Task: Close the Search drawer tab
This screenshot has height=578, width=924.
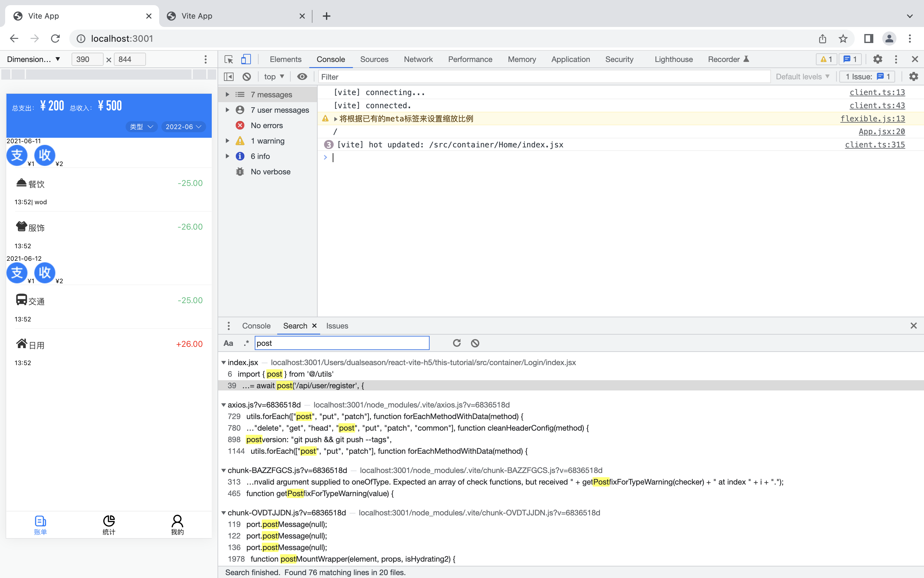Action: (314, 326)
